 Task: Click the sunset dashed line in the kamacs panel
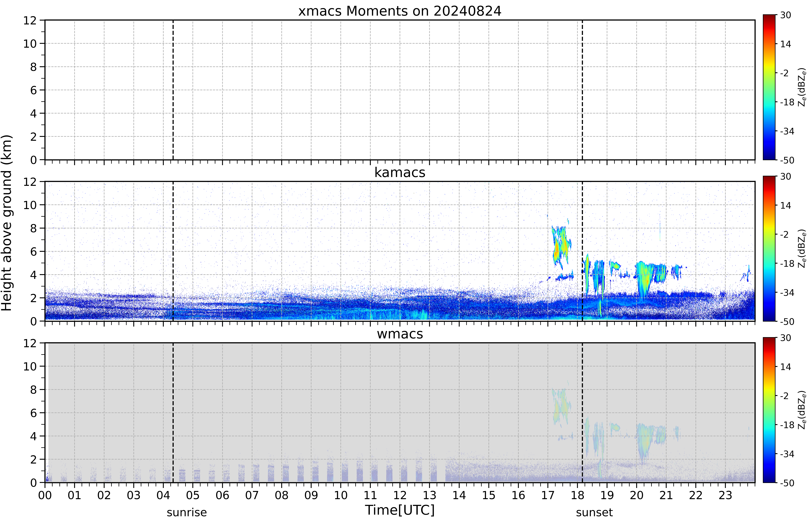point(582,251)
